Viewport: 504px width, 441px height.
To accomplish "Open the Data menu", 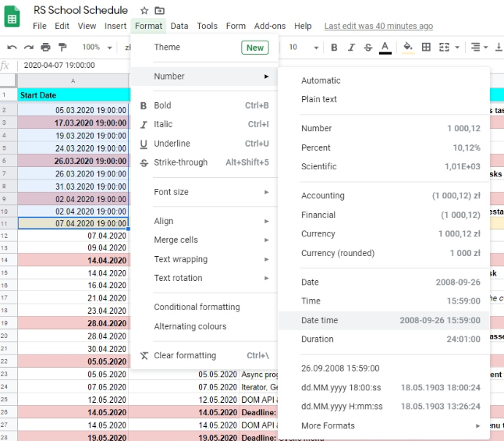I will (179, 26).
